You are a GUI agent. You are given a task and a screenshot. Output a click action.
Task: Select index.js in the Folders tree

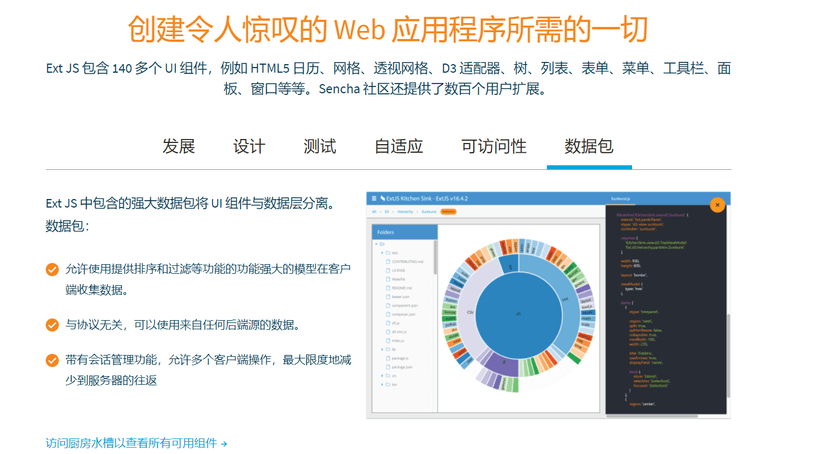click(398, 340)
